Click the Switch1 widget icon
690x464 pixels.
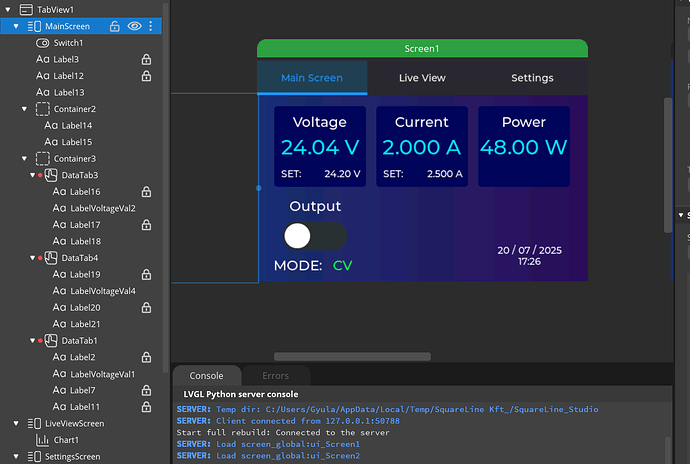pyautogui.click(x=42, y=43)
